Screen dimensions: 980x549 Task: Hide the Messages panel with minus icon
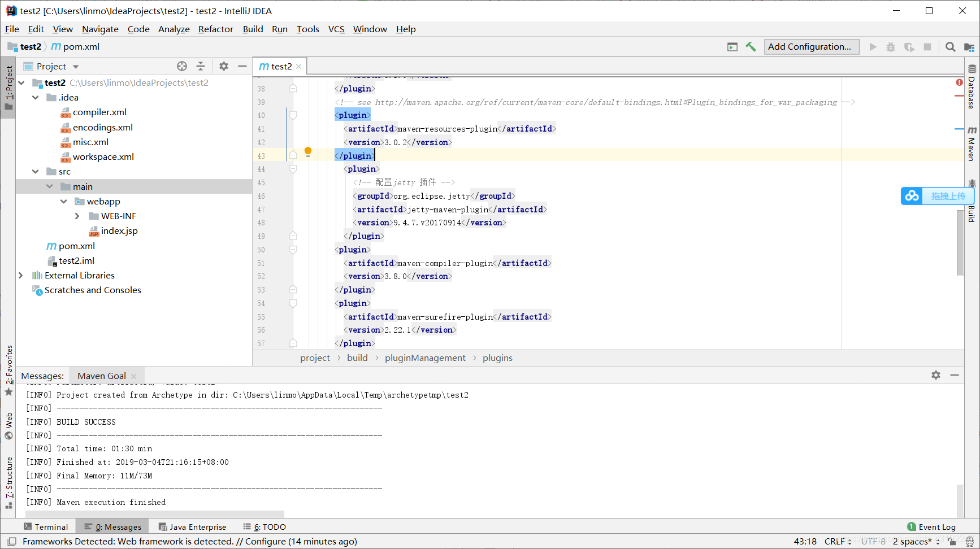pos(955,375)
